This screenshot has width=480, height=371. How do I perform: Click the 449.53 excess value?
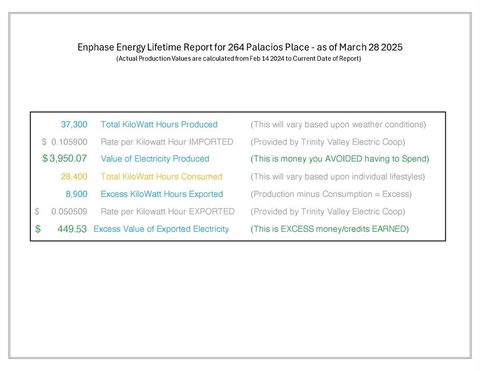point(72,229)
